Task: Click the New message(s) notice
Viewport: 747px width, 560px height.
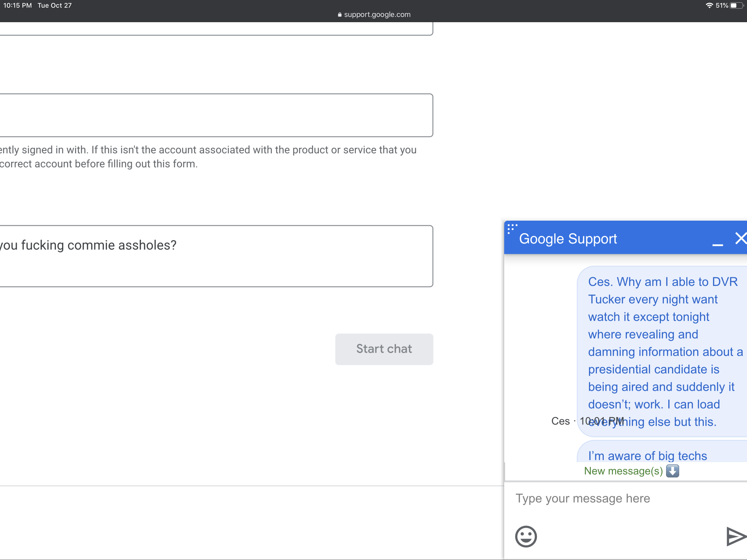Action: point(632,471)
